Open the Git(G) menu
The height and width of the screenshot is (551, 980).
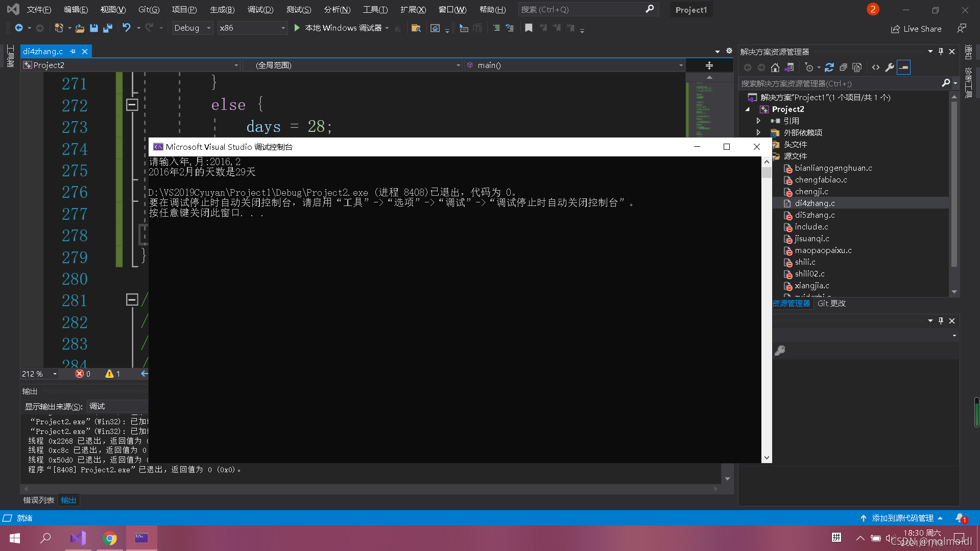point(149,10)
